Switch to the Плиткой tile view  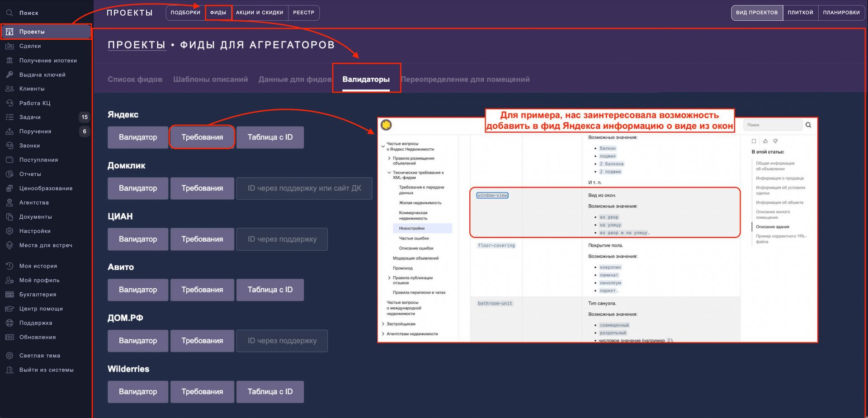coord(800,13)
